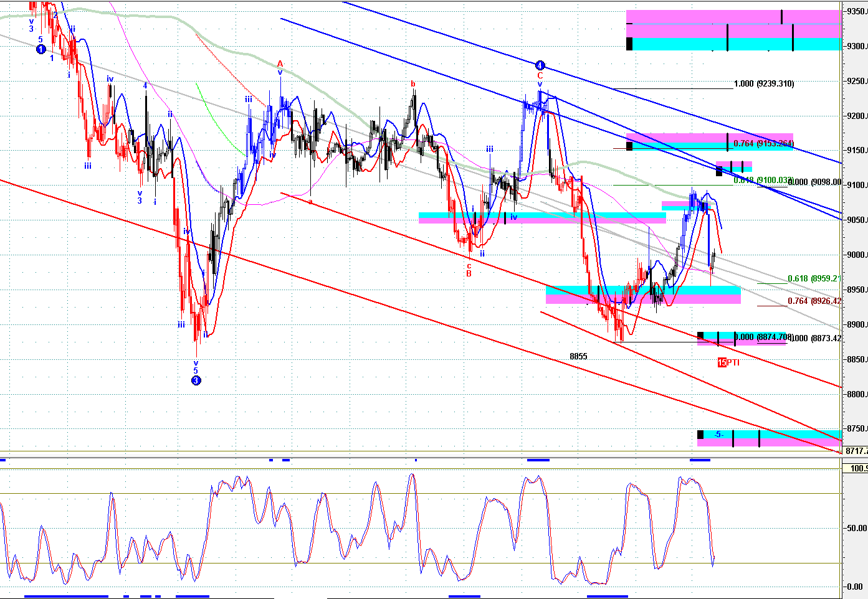Click the 50.00 oscillator axis label

click(856, 528)
